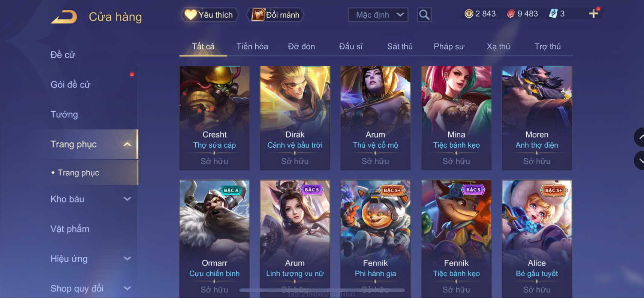The image size is (644, 298).
Task: Open the Mặc định sort dropdown
Action: tap(378, 15)
